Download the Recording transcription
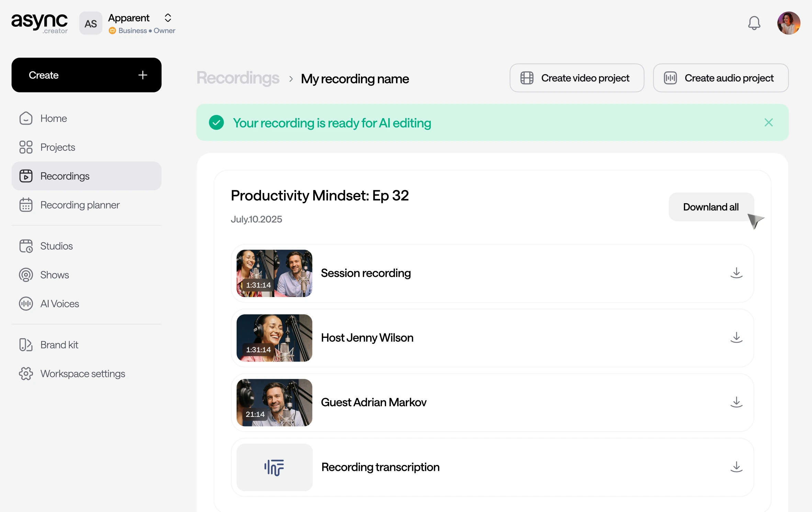This screenshot has width=812, height=512. tap(736, 467)
